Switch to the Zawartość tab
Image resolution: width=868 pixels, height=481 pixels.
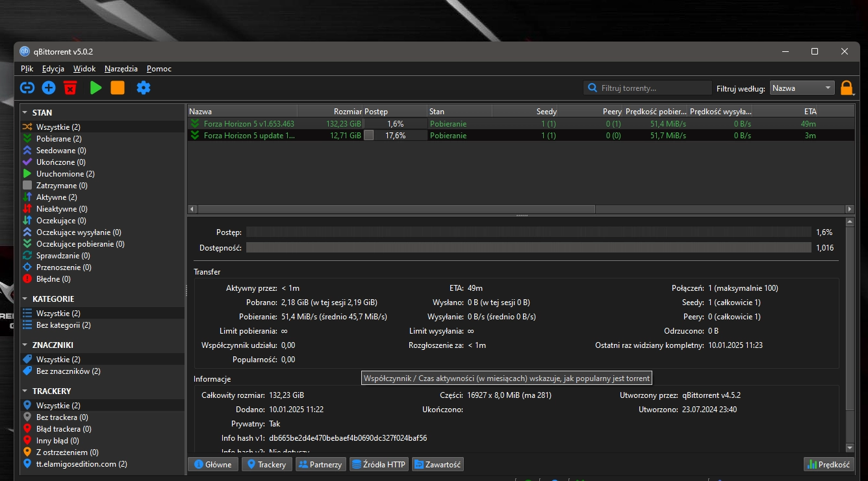point(438,465)
